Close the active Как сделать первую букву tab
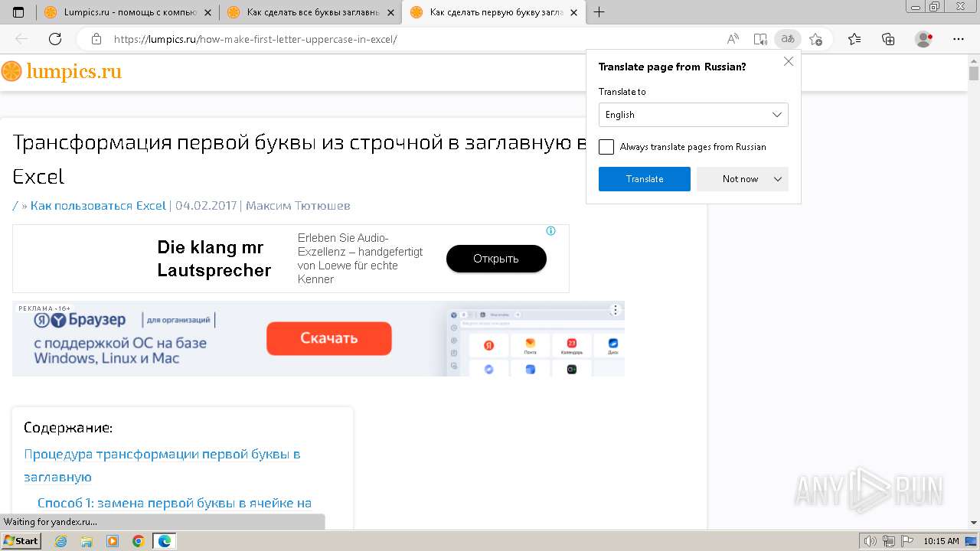980x551 pixels. point(574,12)
